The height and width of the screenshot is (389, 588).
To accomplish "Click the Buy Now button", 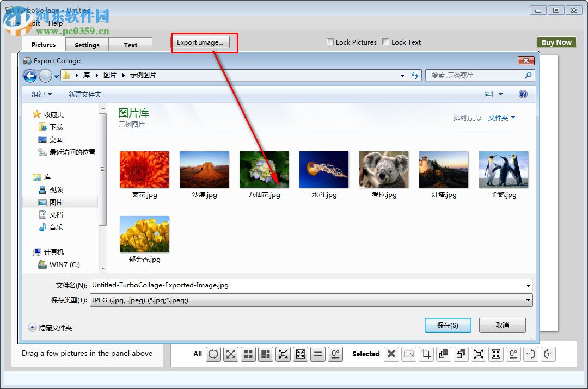I will [x=556, y=42].
